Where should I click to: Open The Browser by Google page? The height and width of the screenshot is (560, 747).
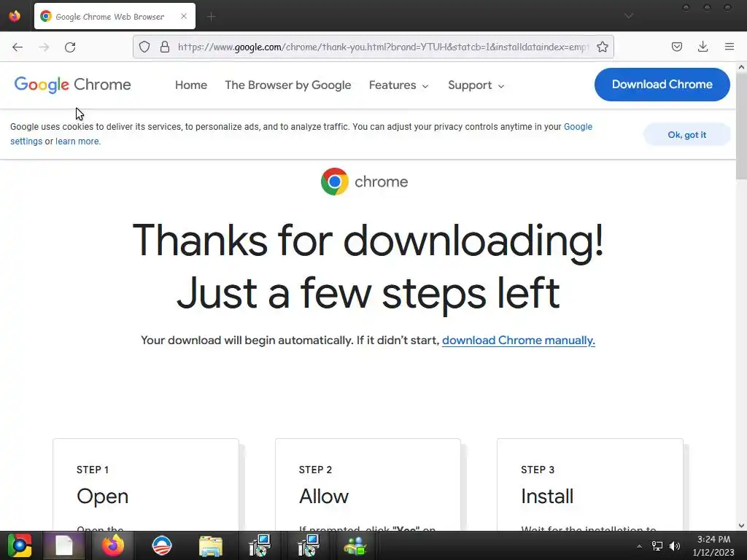click(287, 85)
